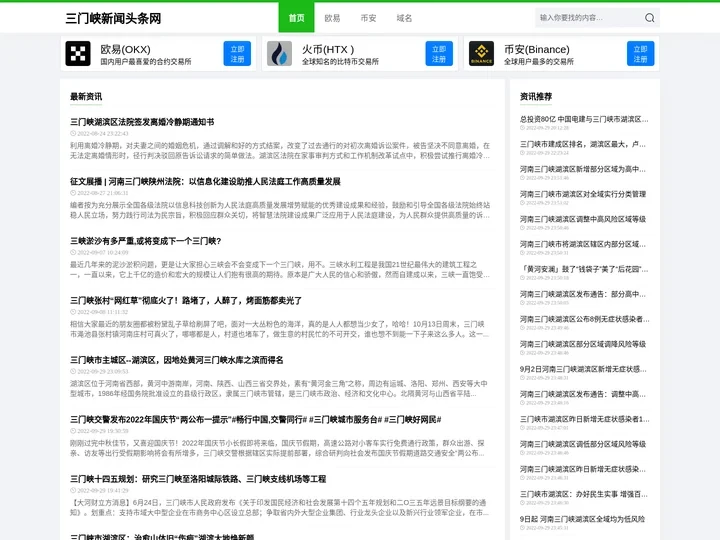Click summary text starting 刚刚过完中秋佳节
The image size is (720, 540).
[277, 448]
